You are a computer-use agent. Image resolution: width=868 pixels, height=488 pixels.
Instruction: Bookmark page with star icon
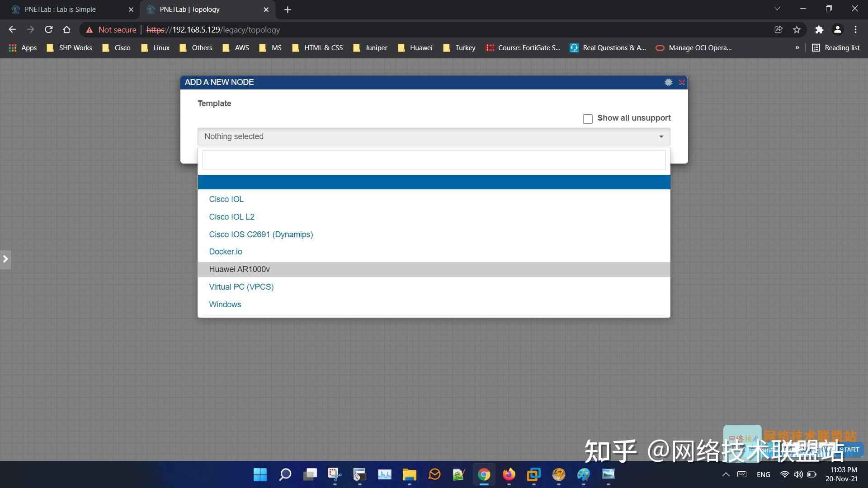797,30
